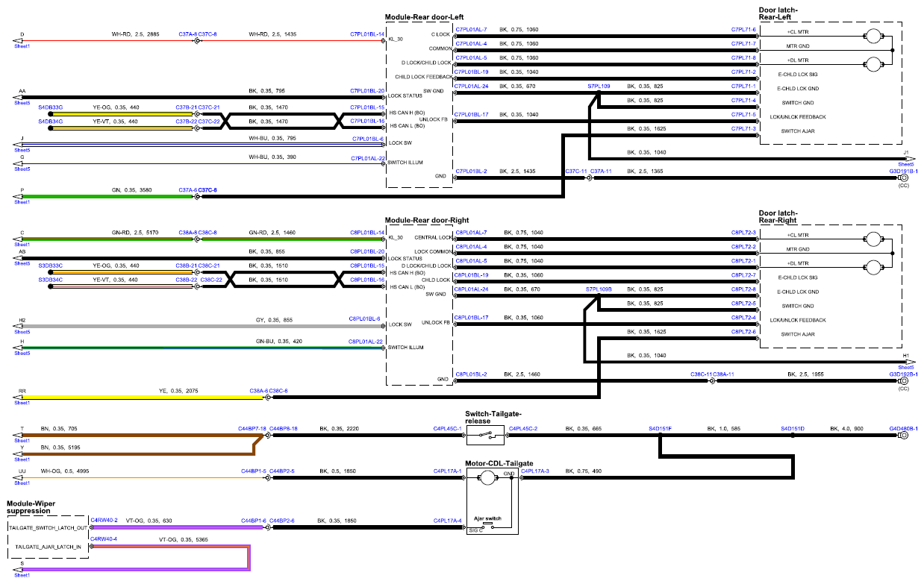Select the off-page arrow labeled RR
The height and width of the screenshot is (584, 924).
(x=17, y=398)
